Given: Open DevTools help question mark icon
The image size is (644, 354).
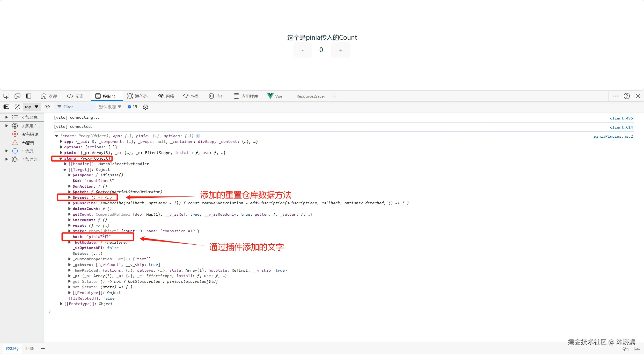Looking at the screenshot, I should click(x=627, y=96).
